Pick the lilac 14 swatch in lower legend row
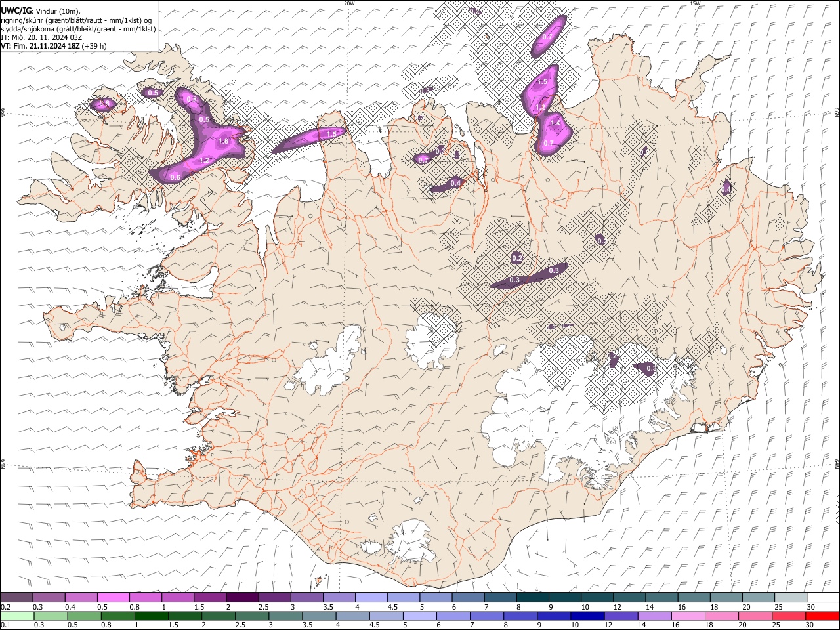Image resolution: width=840 pixels, height=630 pixels. [x=654, y=616]
